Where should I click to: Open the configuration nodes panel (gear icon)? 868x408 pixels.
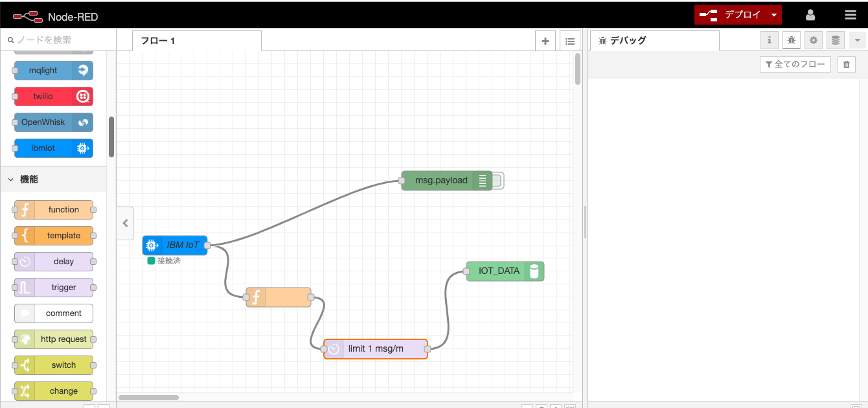(813, 40)
